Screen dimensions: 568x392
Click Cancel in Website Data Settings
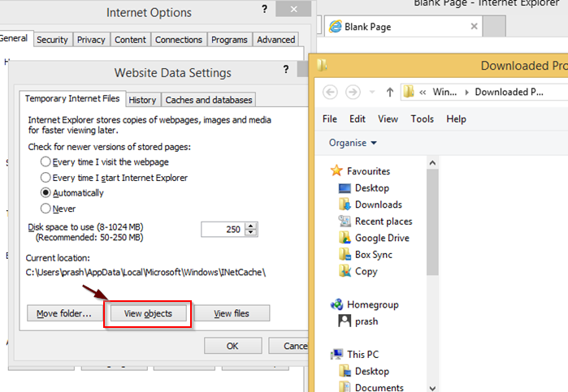pyautogui.click(x=288, y=346)
